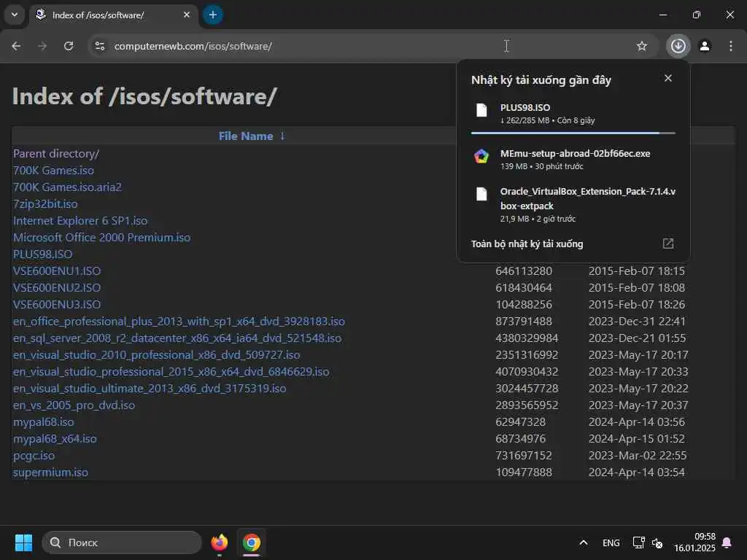Screen dimensions: 747x560
Task: Download VSE600ENU2.ISO
Action: point(57,287)
